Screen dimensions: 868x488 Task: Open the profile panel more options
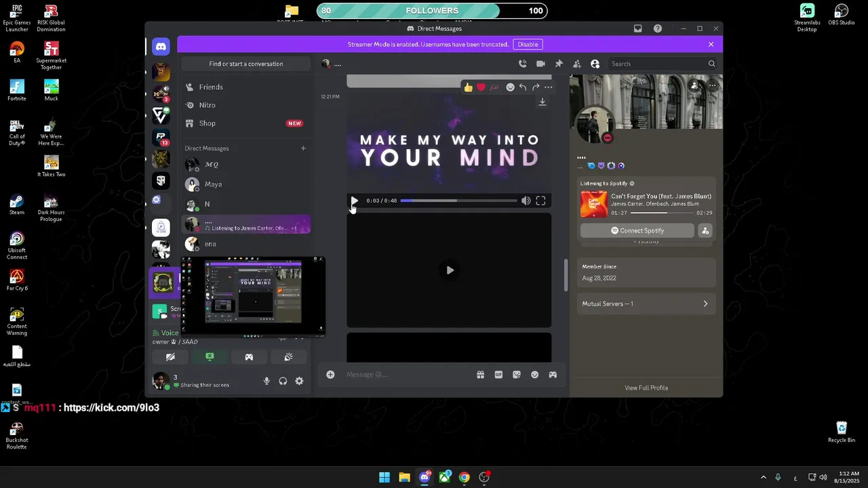[713, 85]
